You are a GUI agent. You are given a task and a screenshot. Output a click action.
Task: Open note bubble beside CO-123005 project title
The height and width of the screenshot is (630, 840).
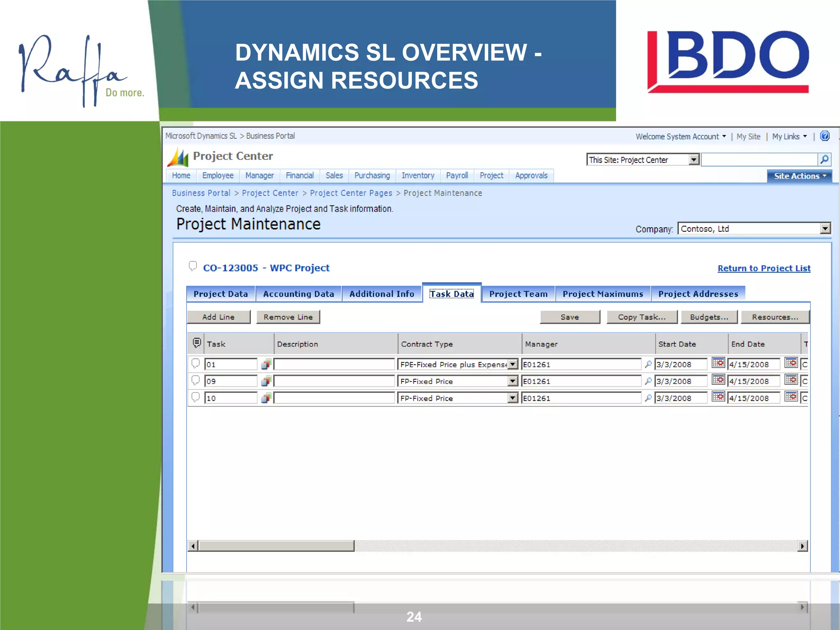(192, 267)
